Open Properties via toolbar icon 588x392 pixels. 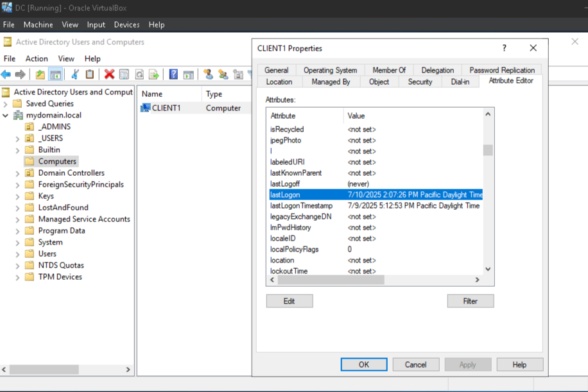pyautogui.click(x=124, y=74)
